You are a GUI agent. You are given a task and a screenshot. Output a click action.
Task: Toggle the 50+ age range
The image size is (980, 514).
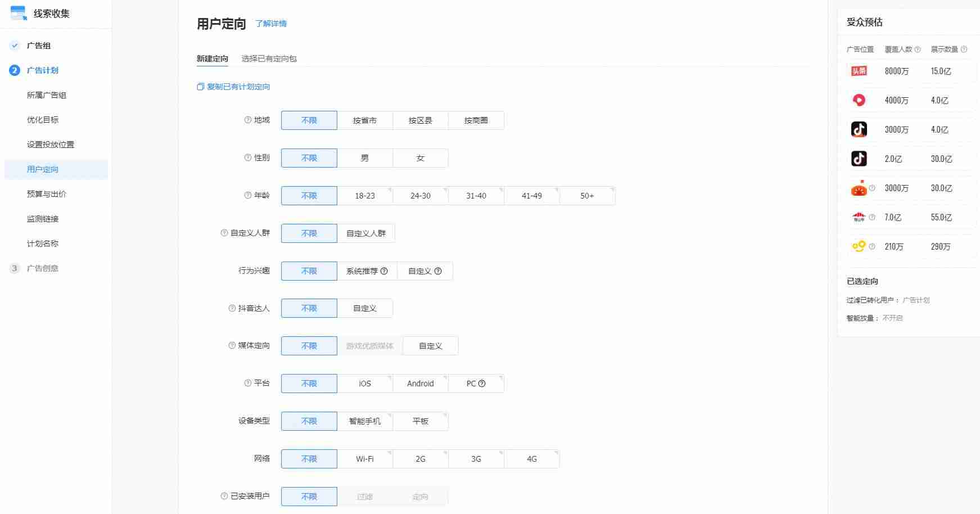click(x=587, y=196)
